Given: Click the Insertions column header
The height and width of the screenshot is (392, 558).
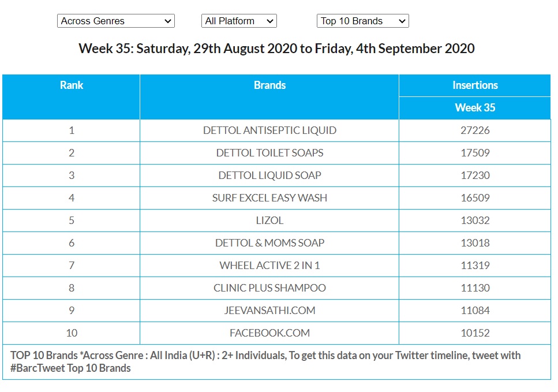Looking at the screenshot, I should point(475,85).
